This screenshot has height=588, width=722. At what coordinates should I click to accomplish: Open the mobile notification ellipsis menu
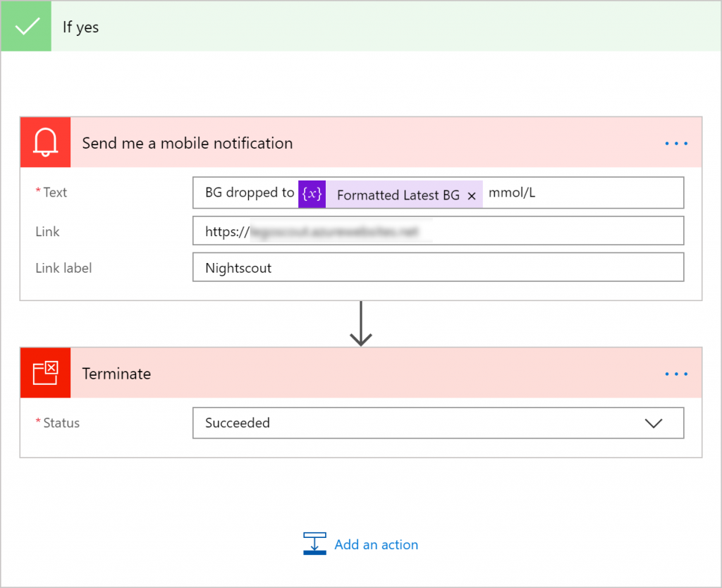[675, 143]
